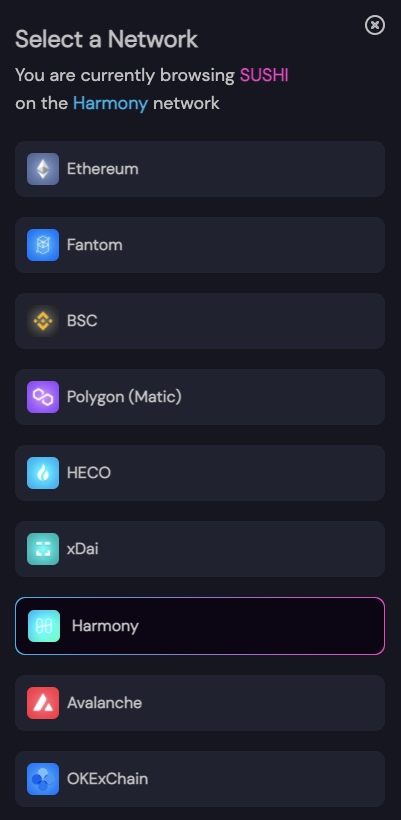Image resolution: width=401 pixels, height=820 pixels.
Task: Click the purple Polygon chain-link icon
Action: pos(43,397)
